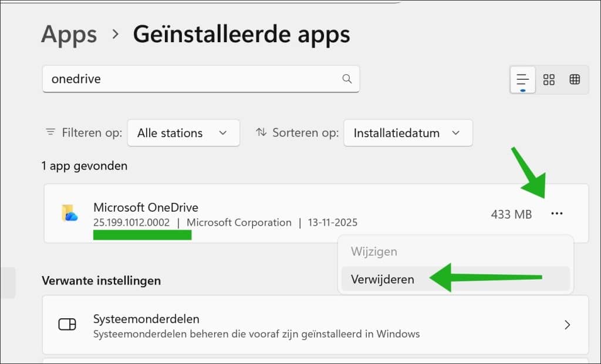Select Wijzigen in the context menu
This screenshot has width=601, height=364.
tap(375, 251)
